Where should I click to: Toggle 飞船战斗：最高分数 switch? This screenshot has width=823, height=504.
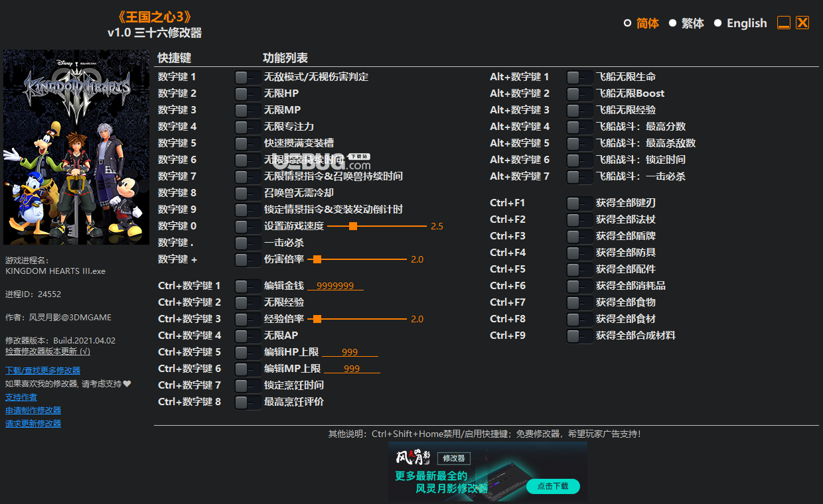[580, 127]
